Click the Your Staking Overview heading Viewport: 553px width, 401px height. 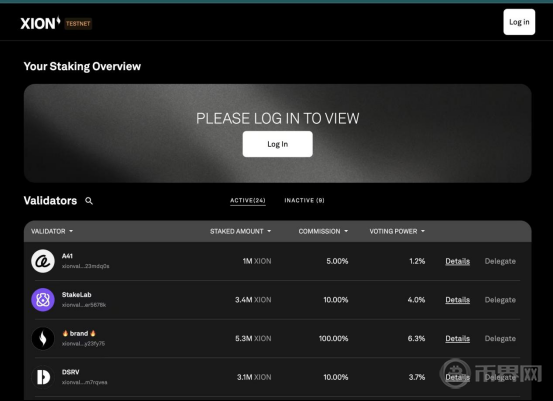tap(82, 66)
